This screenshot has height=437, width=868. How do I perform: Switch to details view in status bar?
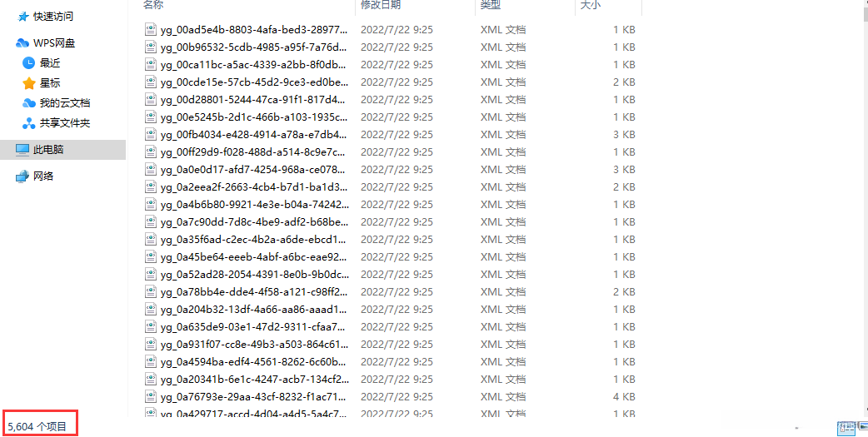(846, 426)
